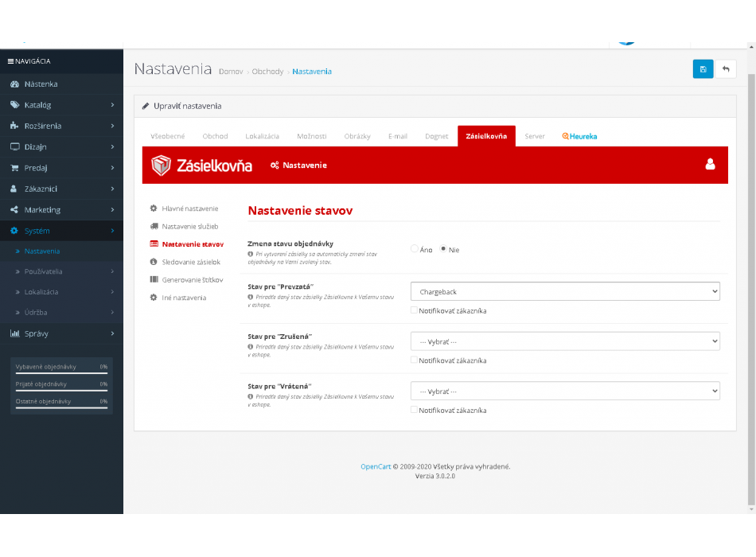Expand the Katalóg menu chevron
Viewport: 756px width, 557px height.
[112, 105]
